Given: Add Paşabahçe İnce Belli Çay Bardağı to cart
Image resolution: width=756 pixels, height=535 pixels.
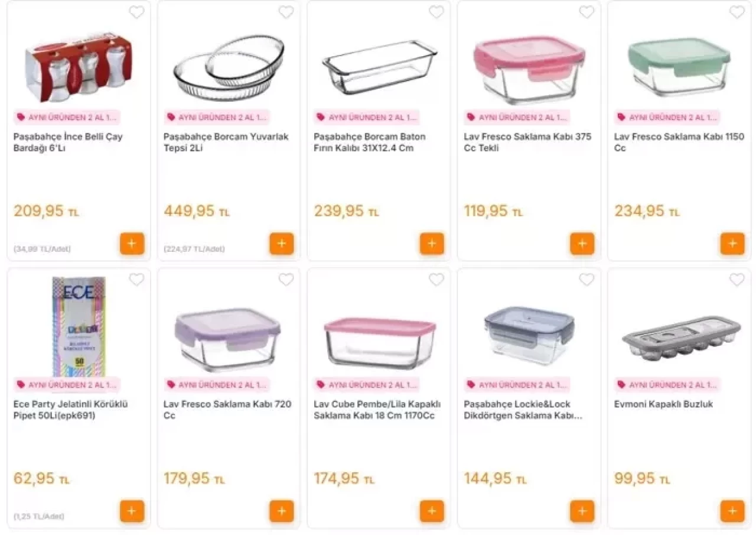Looking at the screenshot, I should coord(132,244).
